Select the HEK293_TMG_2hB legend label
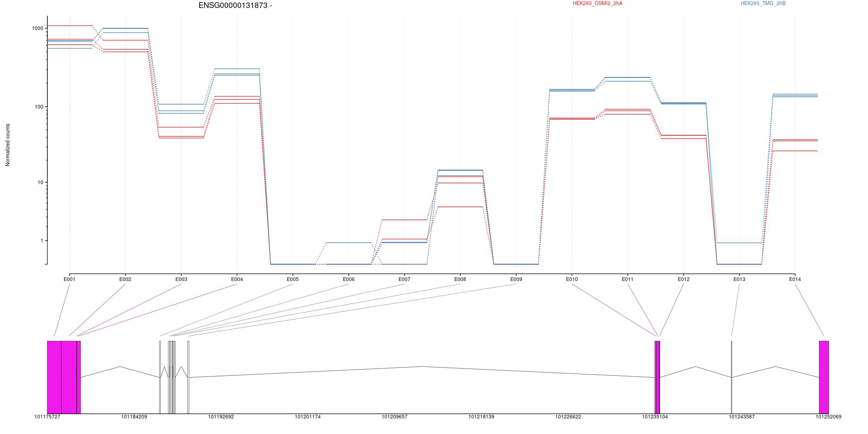This screenshot has height=434, width=868. (763, 3)
